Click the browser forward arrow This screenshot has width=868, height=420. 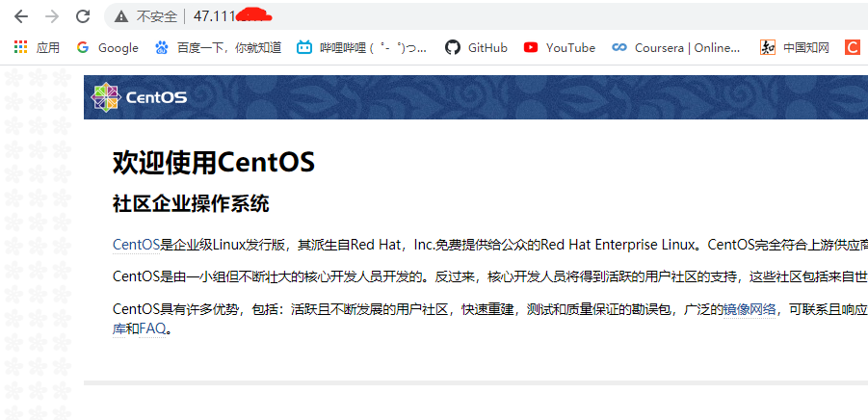pyautogui.click(x=52, y=16)
